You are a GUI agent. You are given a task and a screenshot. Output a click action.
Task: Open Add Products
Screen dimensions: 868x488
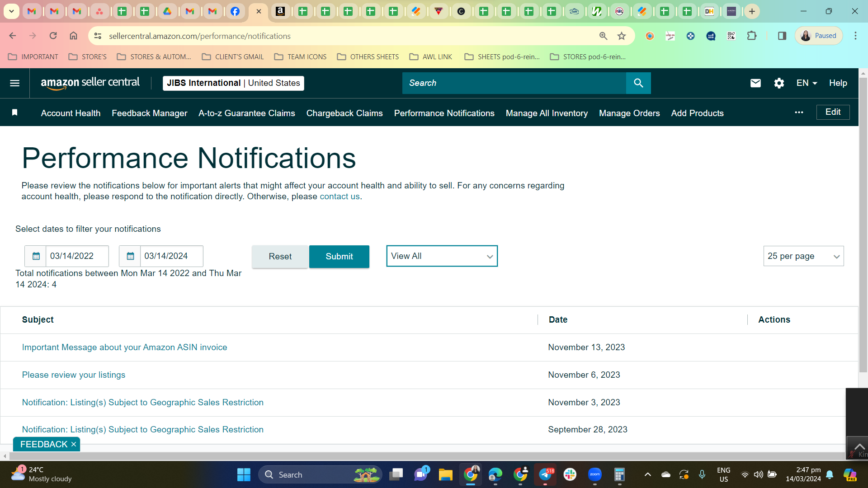pyautogui.click(x=697, y=113)
